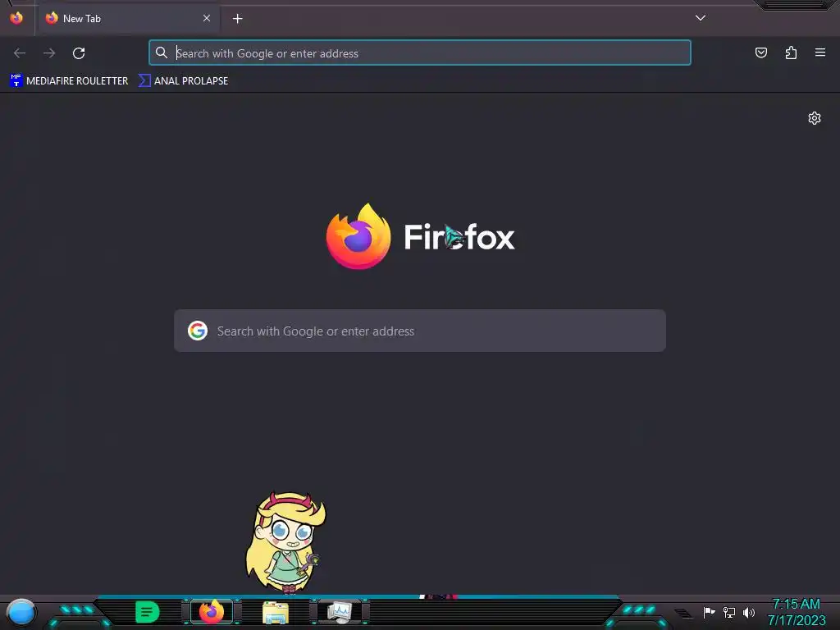The height and width of the screenshot is (630, 840).
Task: Click the forward navigation arrow
Action: [49, 53]
